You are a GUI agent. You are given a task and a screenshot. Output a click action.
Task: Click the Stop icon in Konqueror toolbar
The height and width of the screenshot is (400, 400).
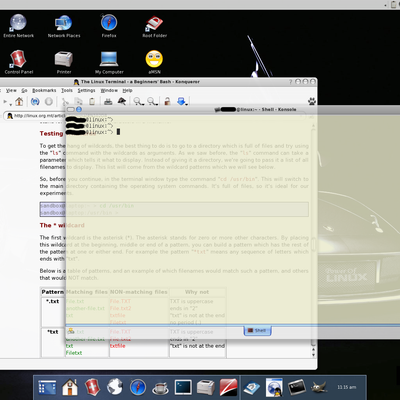coord(49,101)
